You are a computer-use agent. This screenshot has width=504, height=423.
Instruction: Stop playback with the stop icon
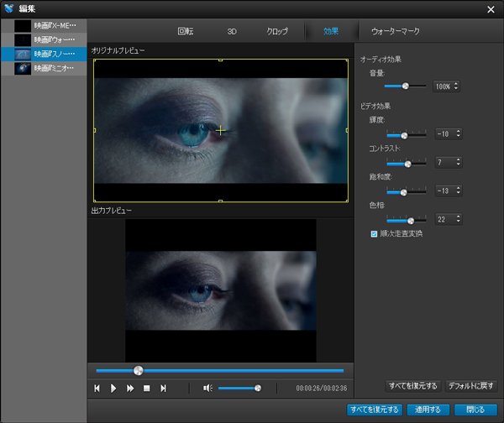pyautogui.click(x=146, y=388)
